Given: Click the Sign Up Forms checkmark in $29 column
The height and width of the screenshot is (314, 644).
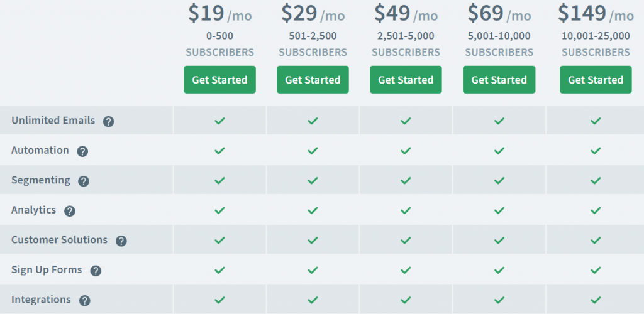Looking at the screenshot, I should click(x=313, y=270).
